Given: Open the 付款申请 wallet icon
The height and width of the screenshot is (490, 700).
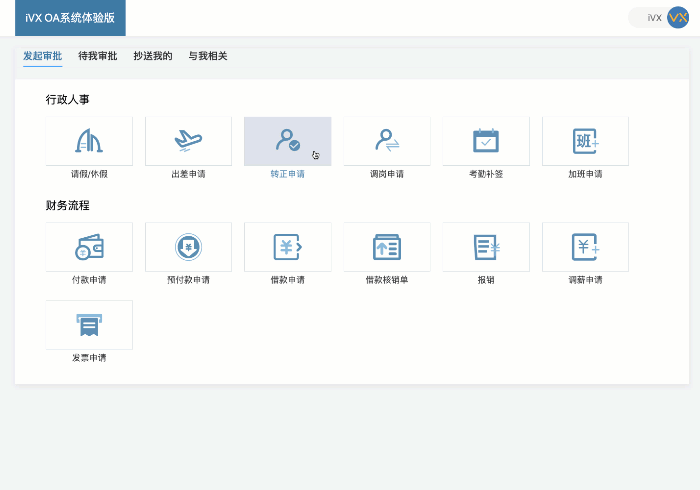Looking at the screenshot, I should [x=89, y=247].
